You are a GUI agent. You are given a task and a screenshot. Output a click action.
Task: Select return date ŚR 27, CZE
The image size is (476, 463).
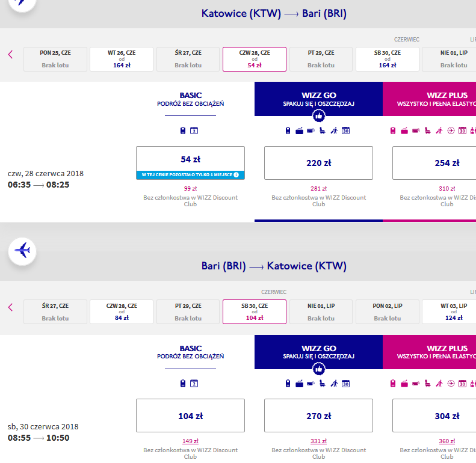pos(55,312)
